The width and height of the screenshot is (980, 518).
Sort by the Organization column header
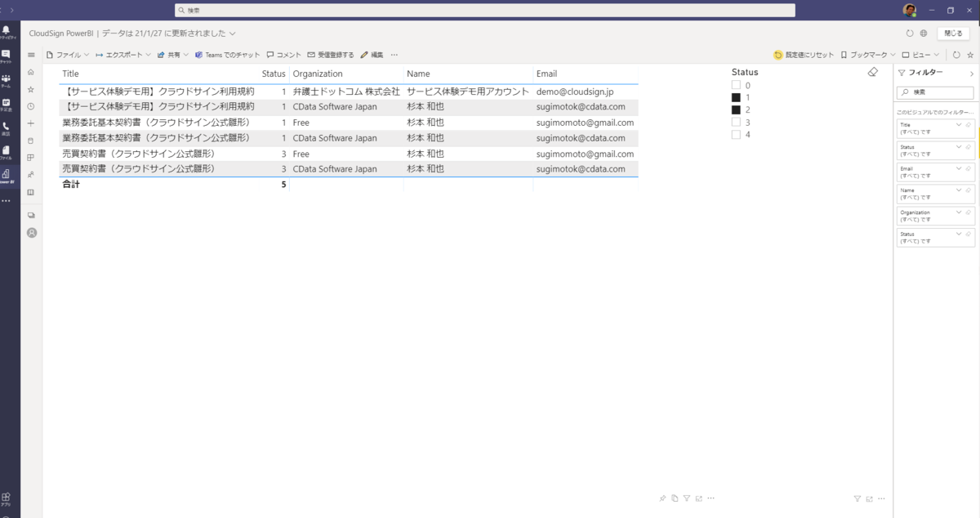(x=318, y=74)
